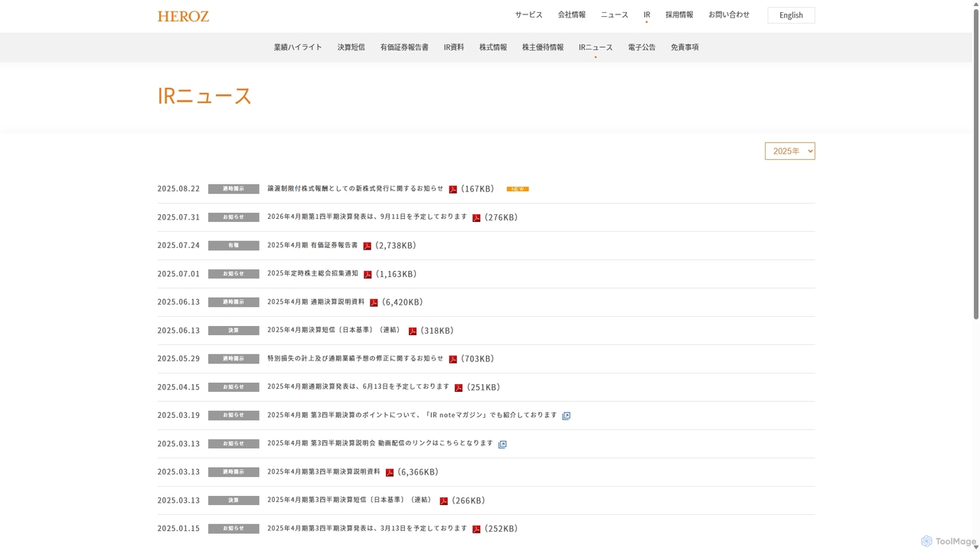Select the IR menu item in header
980x551 pixels.
pyautogui.click(x=647, y=15)
